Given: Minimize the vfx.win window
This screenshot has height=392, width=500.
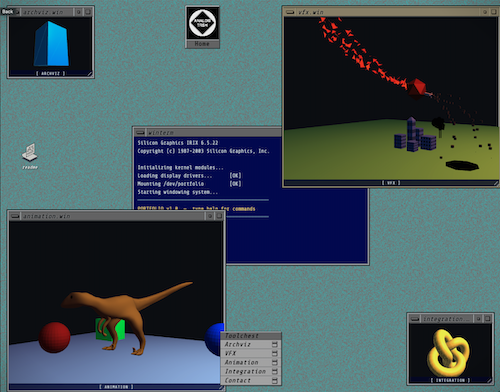Looking at the screenshot, I should tap(485, 12).
